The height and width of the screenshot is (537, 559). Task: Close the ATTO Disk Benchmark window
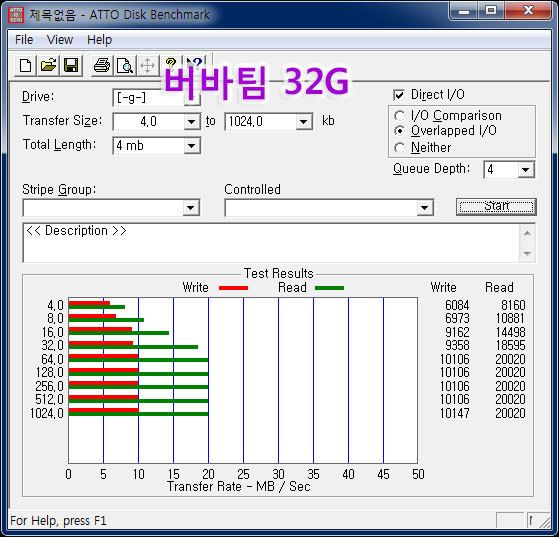tap(528, 11)
